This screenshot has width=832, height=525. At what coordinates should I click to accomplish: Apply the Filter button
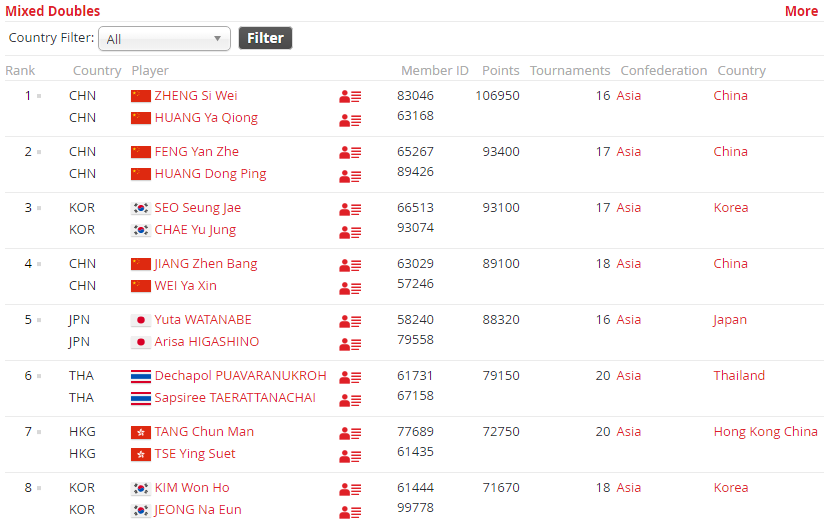click(x=265, y=38)
